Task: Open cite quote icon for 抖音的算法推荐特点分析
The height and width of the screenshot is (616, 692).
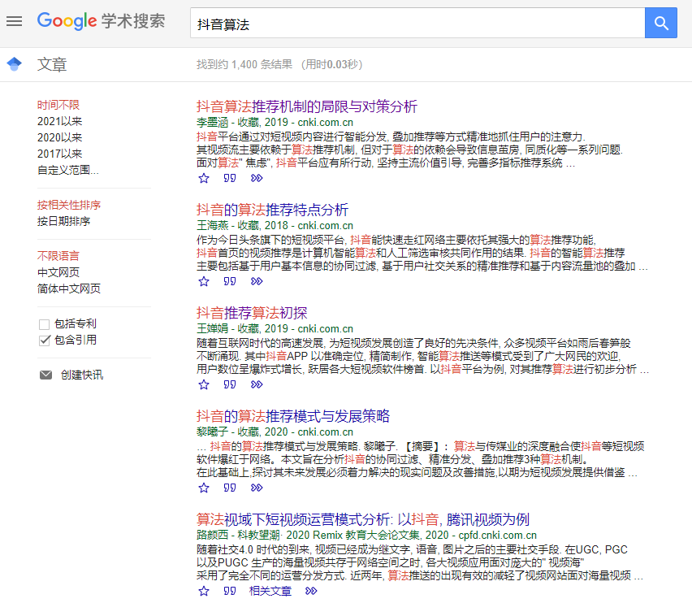Action: coord(230,281)
